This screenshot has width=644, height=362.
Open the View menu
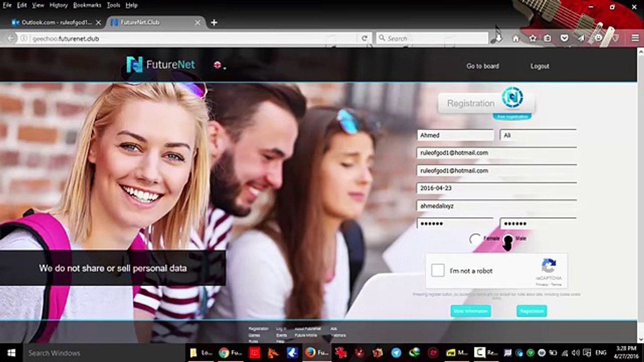click(x=38, y=5)
